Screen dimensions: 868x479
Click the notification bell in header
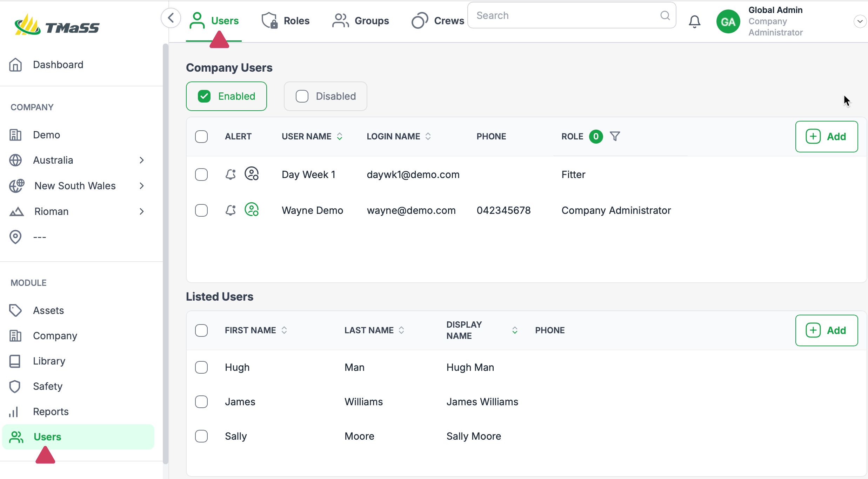[x=694, y=22]
